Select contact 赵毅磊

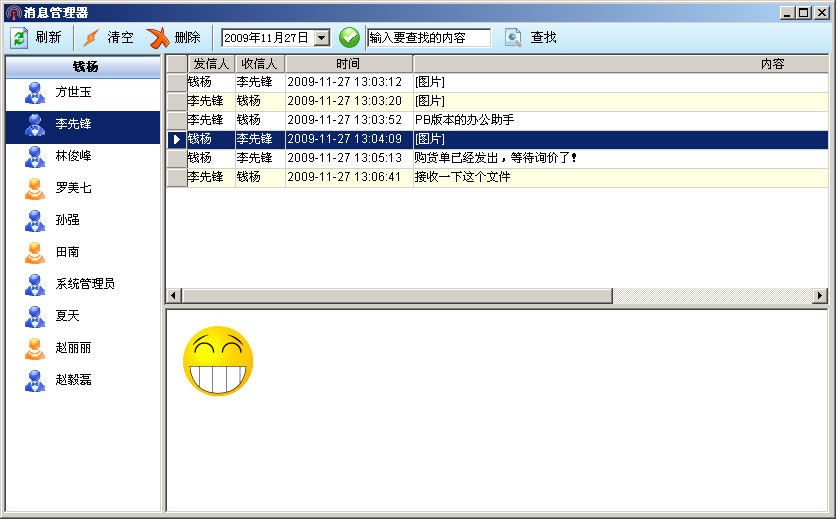[x=83, y=380]
